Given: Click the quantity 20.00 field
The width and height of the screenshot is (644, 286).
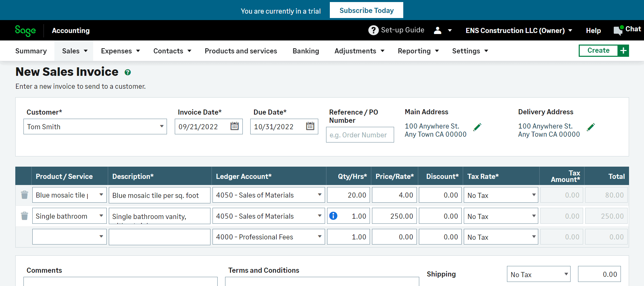Looking at the screenshot, I should coord(349,195).
